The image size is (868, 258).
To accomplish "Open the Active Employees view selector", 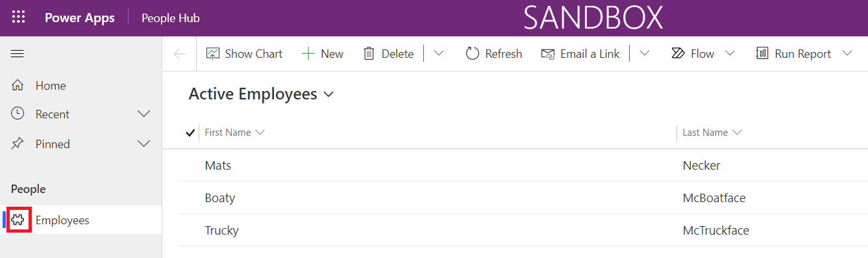I will coord(261,94).
